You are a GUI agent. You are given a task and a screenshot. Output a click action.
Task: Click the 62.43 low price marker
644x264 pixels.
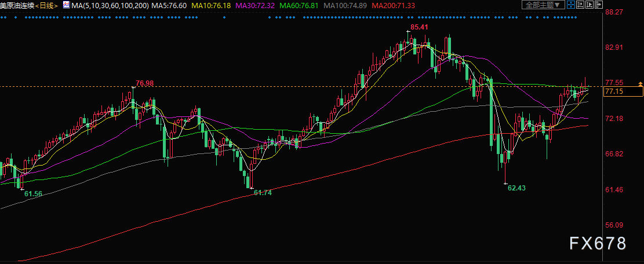click(x=516, y=188)
